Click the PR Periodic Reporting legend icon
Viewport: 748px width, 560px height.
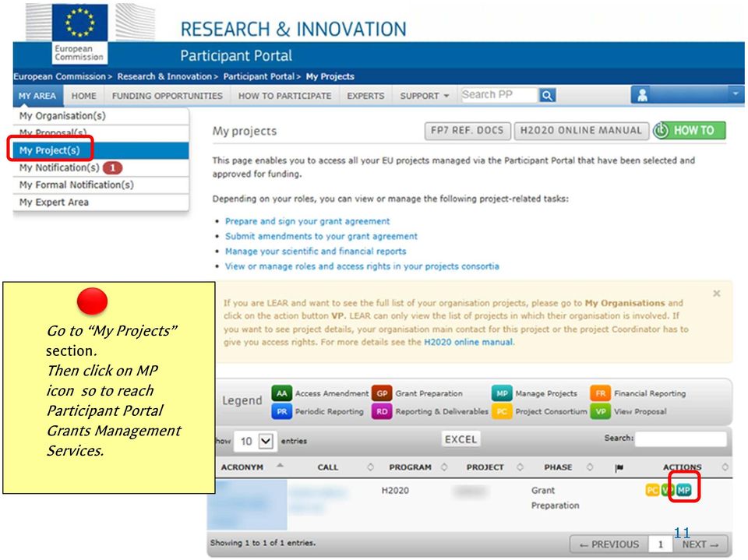(x=281, y=412)
